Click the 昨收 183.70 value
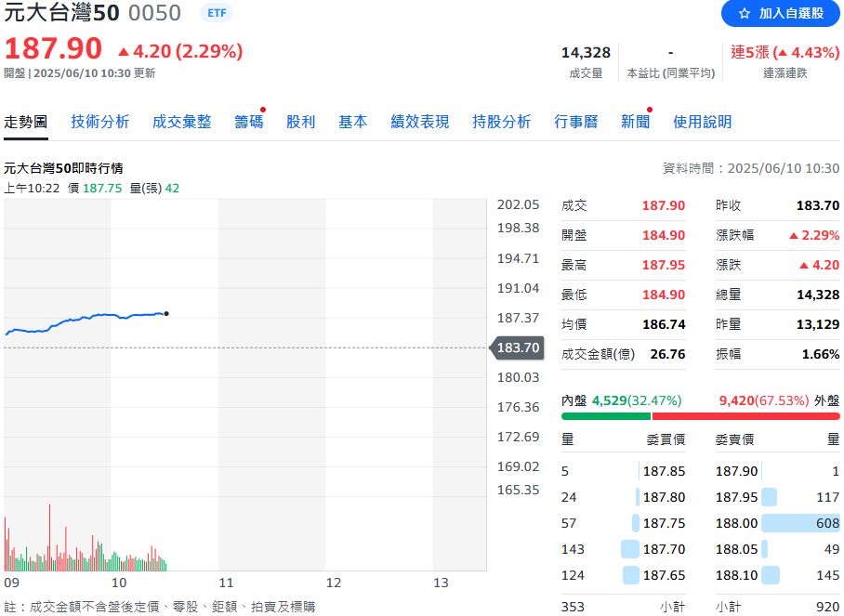This screenshot has height=616, width=844. pyautogui.click(x=818, y=205)
